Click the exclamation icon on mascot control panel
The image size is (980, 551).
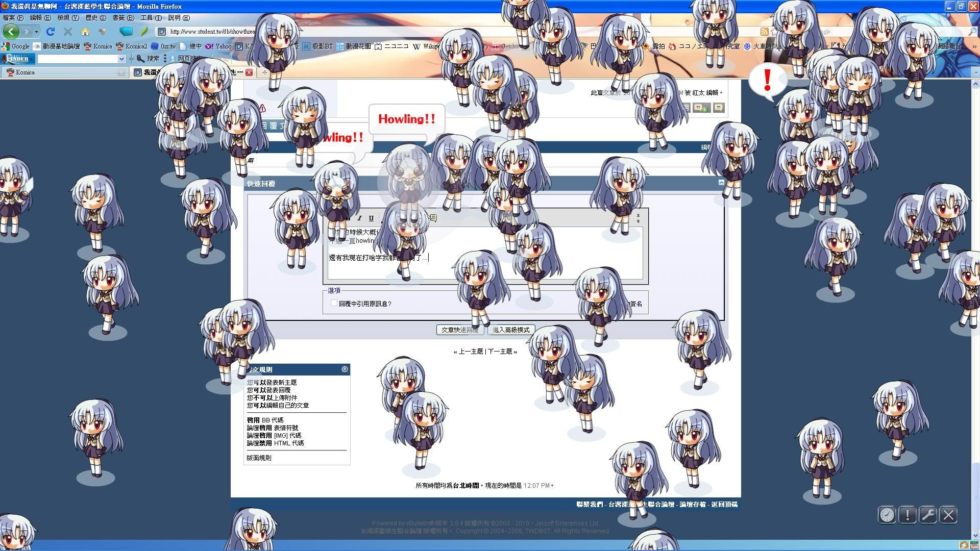click(x=908, y=515)
